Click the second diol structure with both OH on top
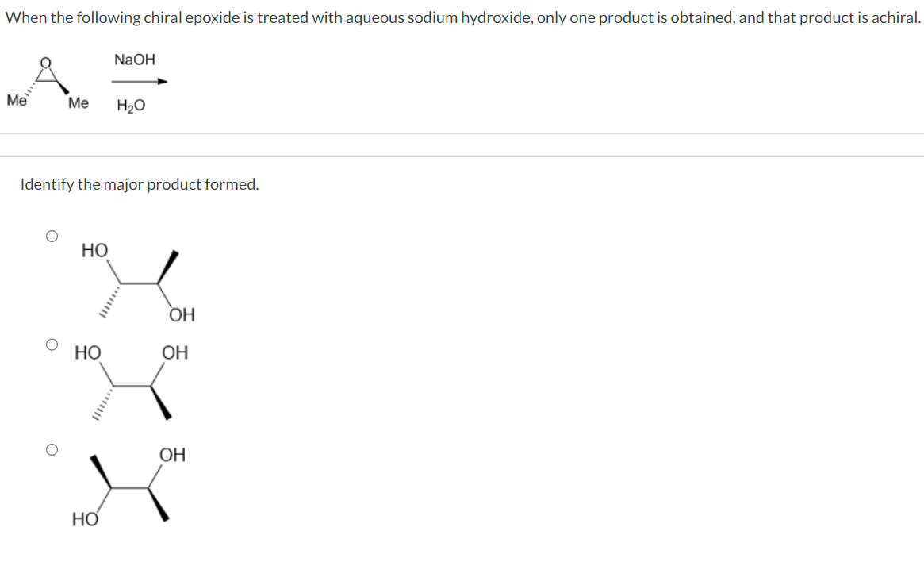 (132, 382)
